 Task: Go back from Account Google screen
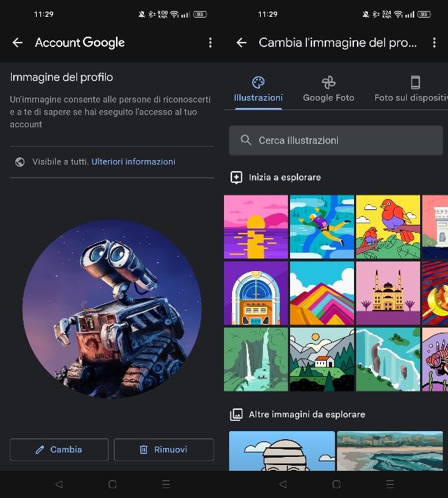coord(18,43)
